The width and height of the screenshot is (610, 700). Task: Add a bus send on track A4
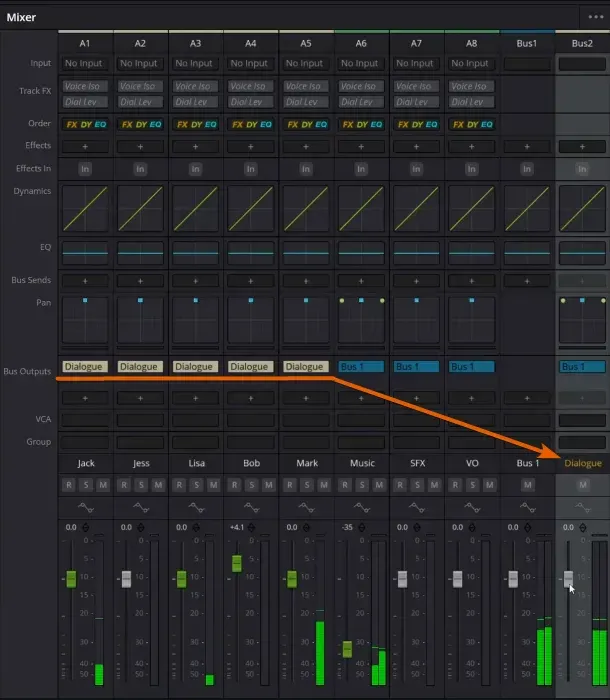(251, 281)
